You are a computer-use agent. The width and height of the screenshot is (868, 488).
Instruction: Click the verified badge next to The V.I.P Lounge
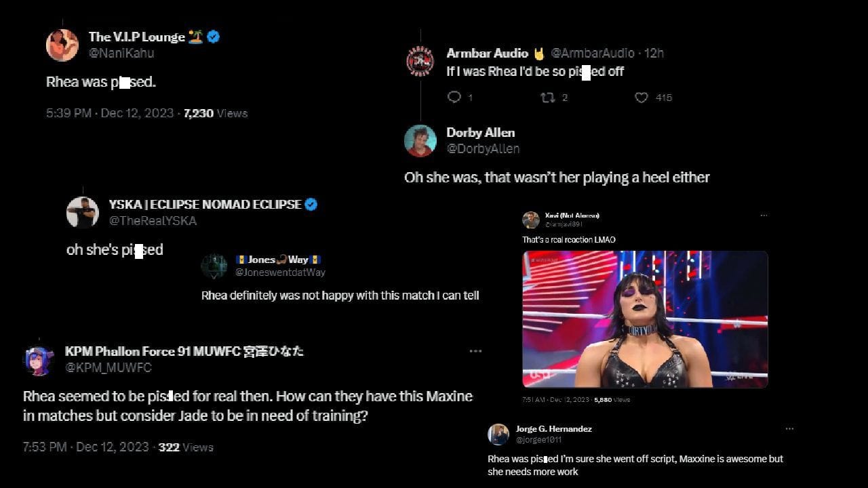(x=213, y=37)
